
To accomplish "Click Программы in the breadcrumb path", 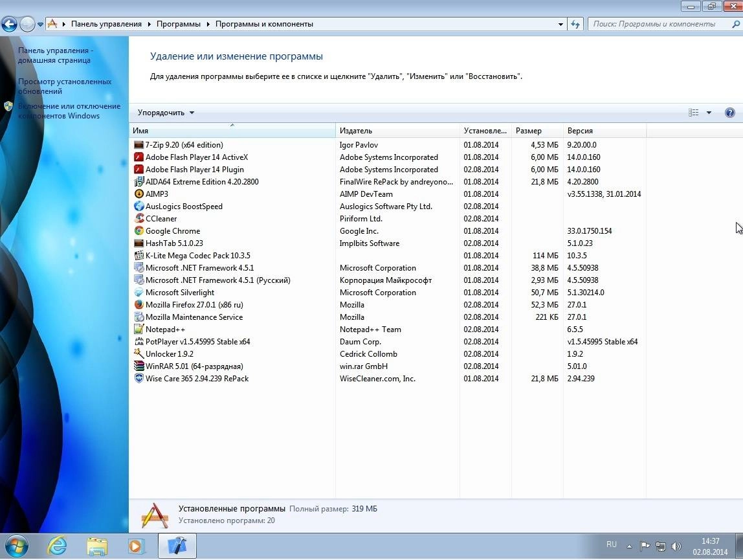I will click(x=179, y=24).
